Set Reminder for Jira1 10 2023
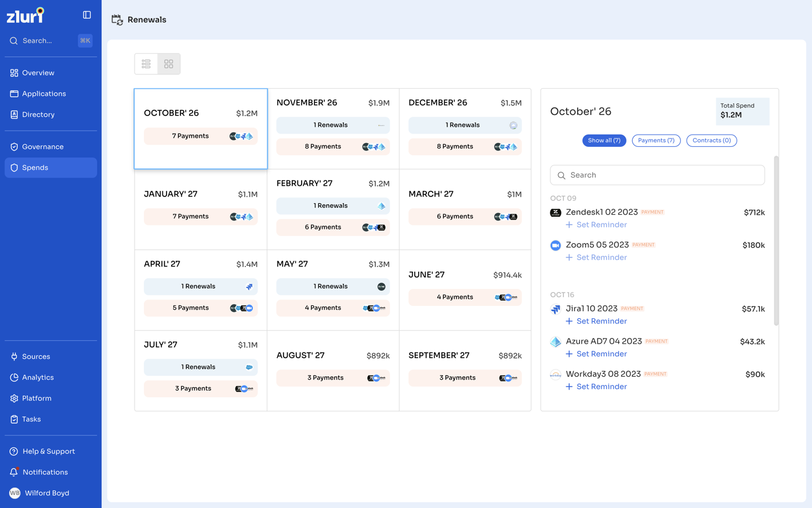The image size is (812, 508). (x=596, y=321)
